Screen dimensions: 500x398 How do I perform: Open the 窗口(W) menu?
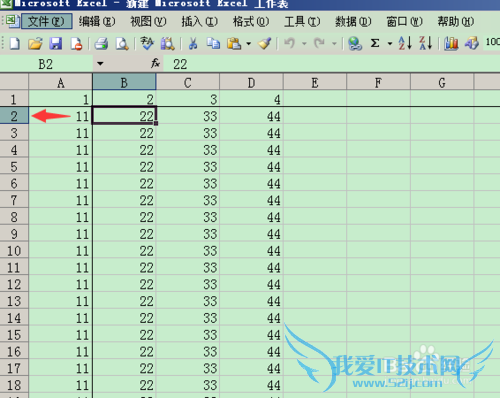[x=404, y=22]
